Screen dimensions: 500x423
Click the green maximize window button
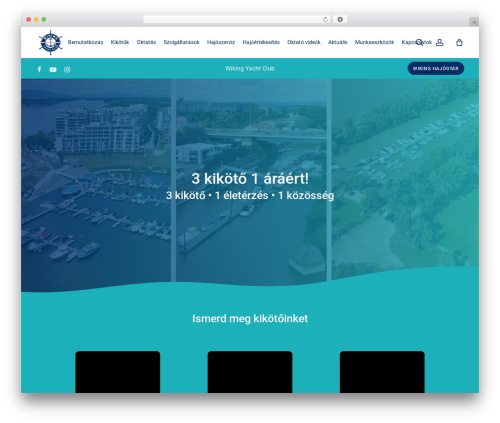point(44,19)
